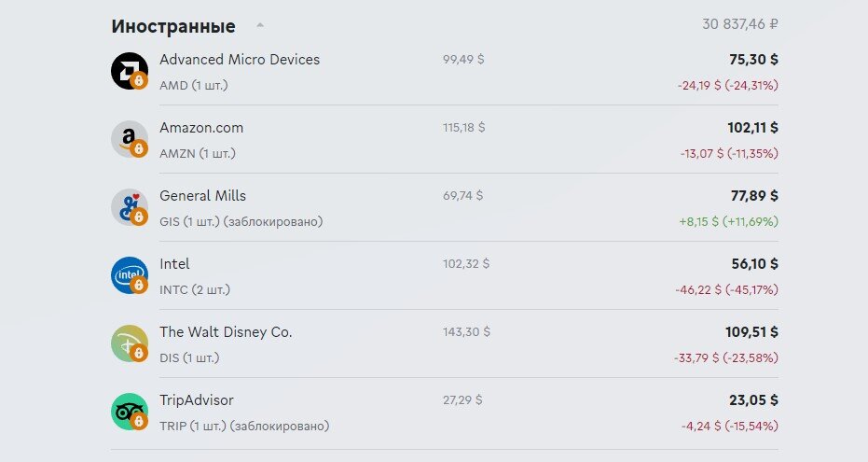Viewport: 868px width, 462px height.
Task: Click the AMD company logo icon
Action: (x=129, y=71)
